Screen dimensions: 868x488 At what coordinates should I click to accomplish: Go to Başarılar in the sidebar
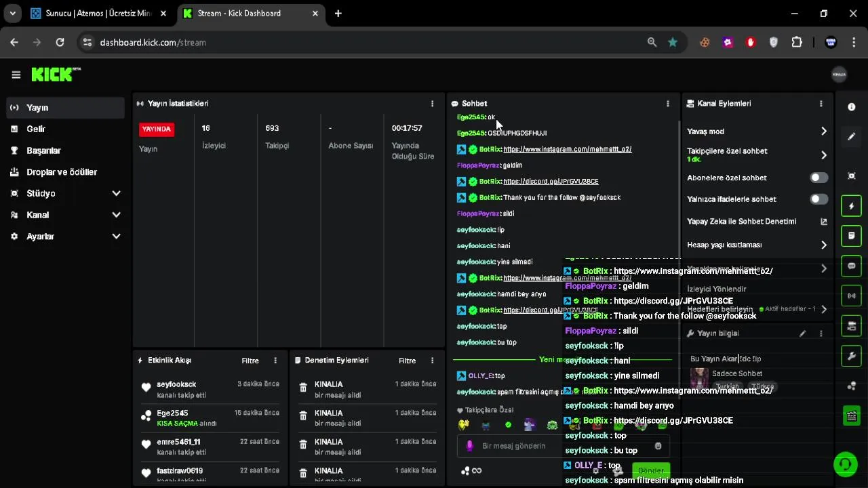(65, 150)
